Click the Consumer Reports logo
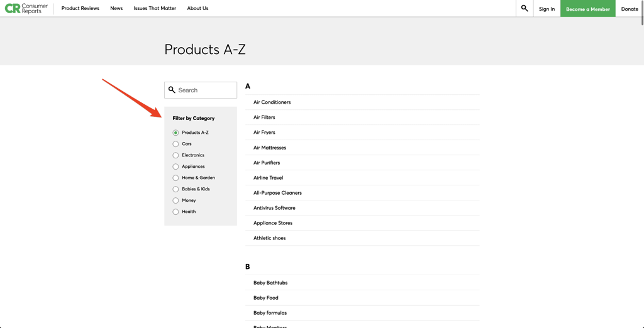Screen dimensions: 644x328 [x=26, y=8]
